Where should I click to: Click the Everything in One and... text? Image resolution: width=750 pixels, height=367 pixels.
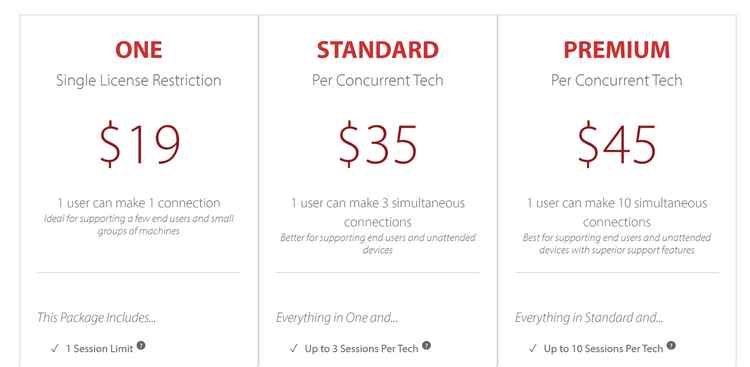pos(337,318)
